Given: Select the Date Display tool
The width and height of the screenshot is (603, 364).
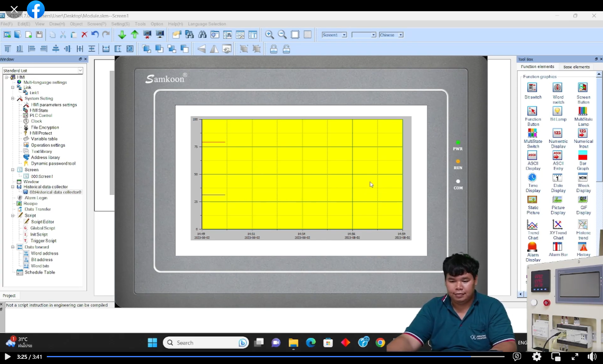Looking at the screenshot, I should (x=558, y=182).
